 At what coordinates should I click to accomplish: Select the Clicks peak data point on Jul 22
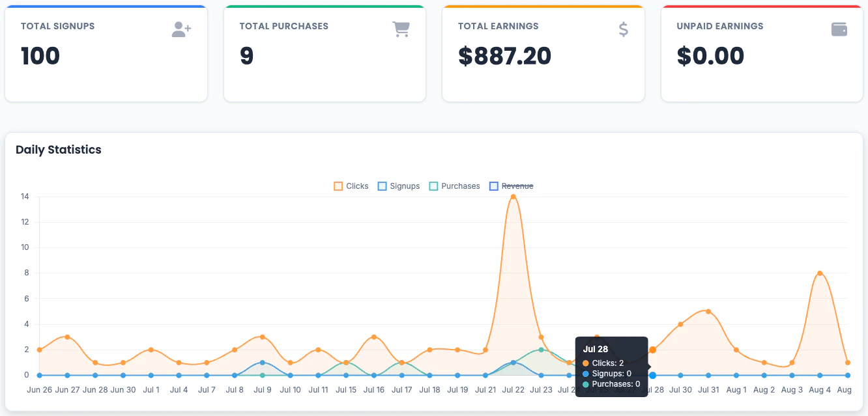pos(514,197)
